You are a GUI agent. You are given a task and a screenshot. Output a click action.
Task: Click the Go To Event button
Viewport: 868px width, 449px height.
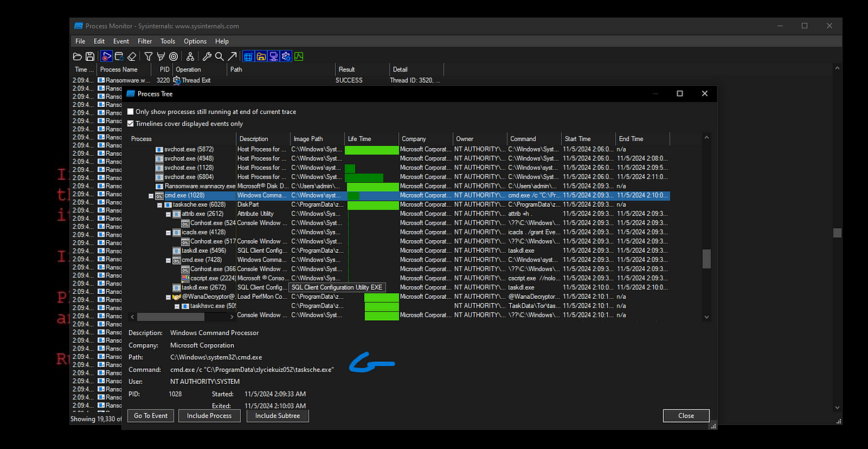click(150, 416)
